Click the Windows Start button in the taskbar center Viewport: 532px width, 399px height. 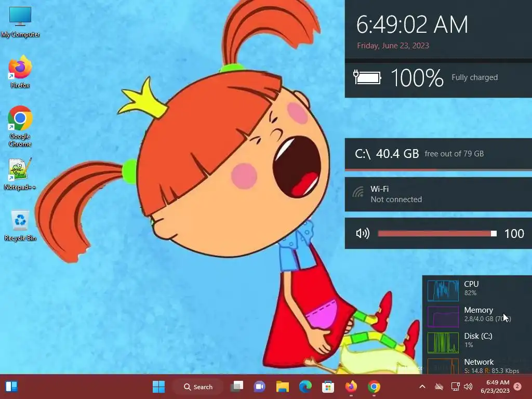[158, 387]
